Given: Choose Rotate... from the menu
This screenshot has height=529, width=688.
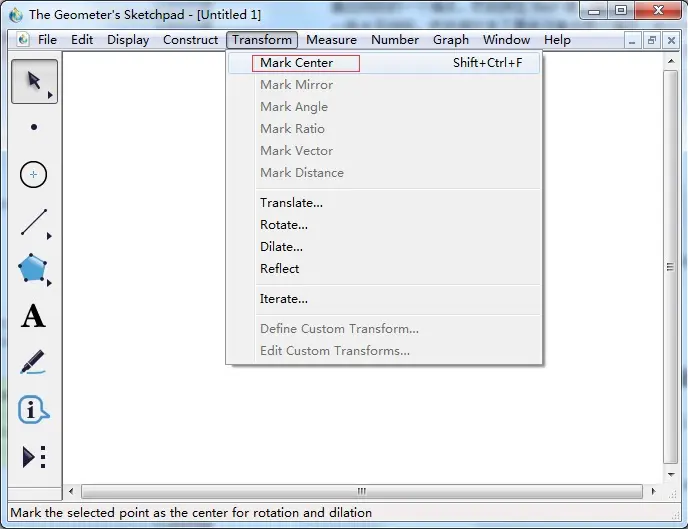Looking at the screenshot, I should tap(384, 225).
